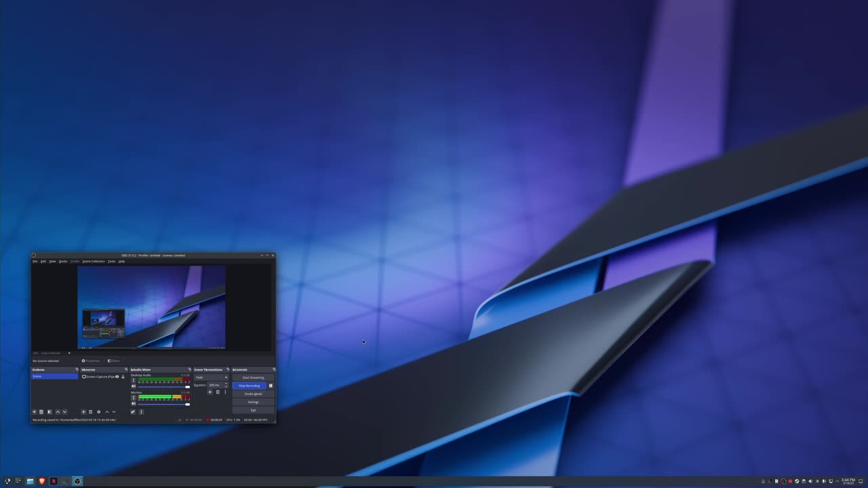Open advanced audio properties icon in mixer
Image resolution: width=868 pixels, height=488 pixels.
(133, 412)
